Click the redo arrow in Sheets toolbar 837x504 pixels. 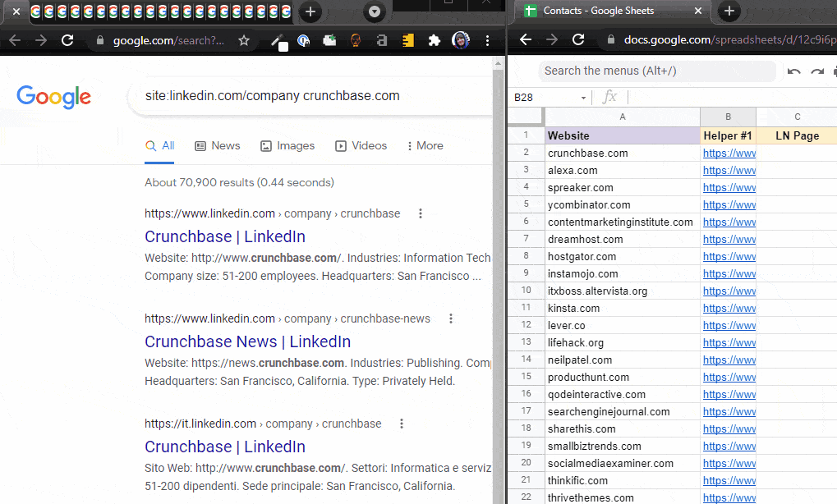(x=817, y=71)
